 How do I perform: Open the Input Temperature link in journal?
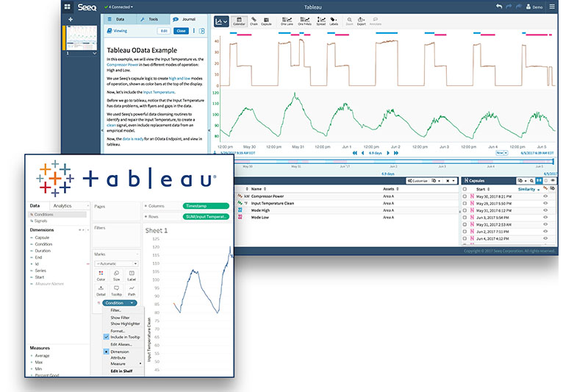159,92
